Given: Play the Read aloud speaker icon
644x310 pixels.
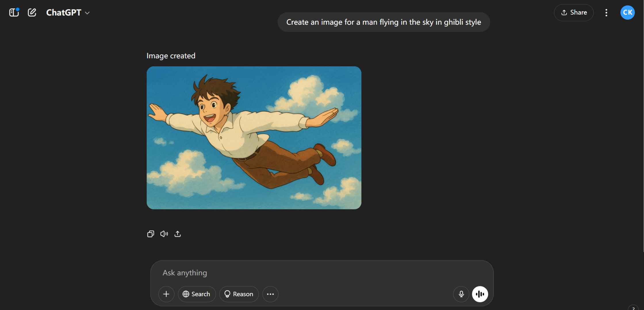Looking at the screenshot, I should [164, 234].
